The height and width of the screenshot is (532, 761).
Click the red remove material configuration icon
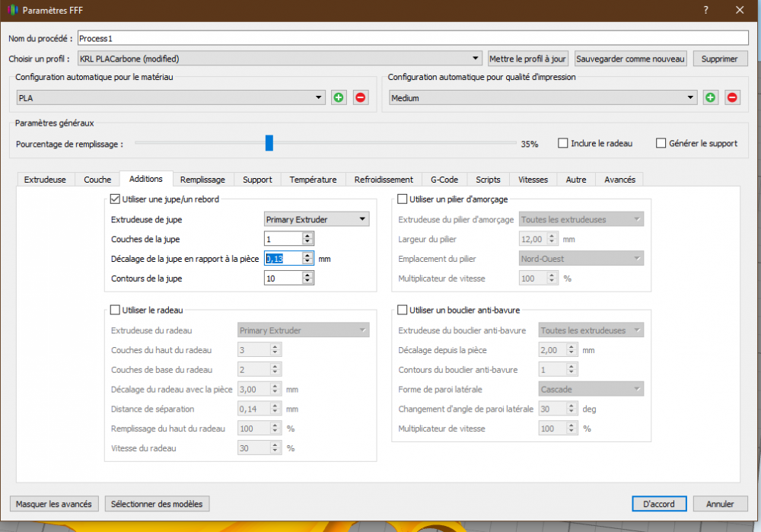[360, 97]
